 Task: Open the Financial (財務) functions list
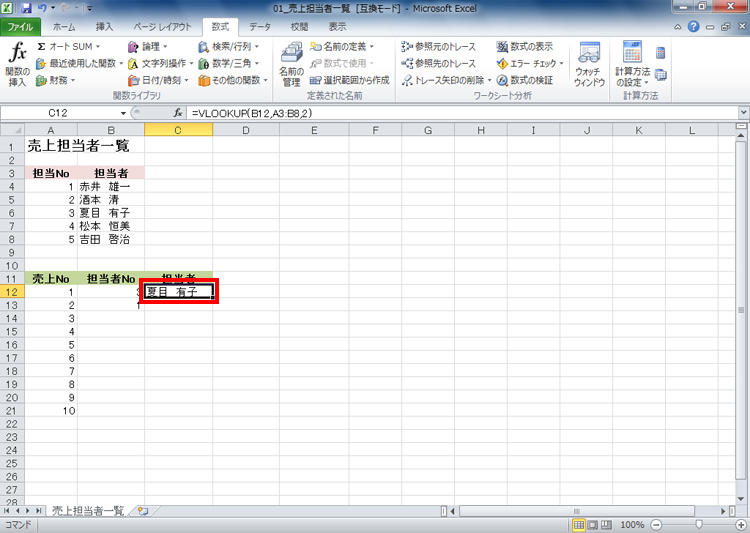click(56, 80)
